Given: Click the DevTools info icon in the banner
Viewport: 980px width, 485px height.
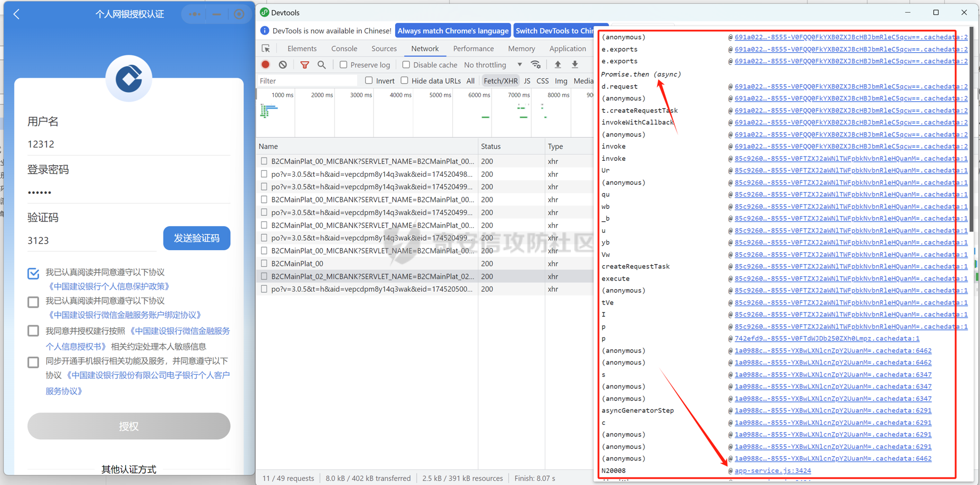Looking at the screenshot, I should (x=265, y=31).
